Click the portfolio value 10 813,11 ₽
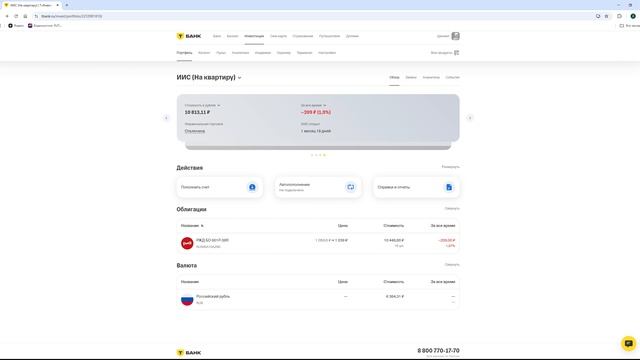 pyautogui.click(x=197, y=112)
